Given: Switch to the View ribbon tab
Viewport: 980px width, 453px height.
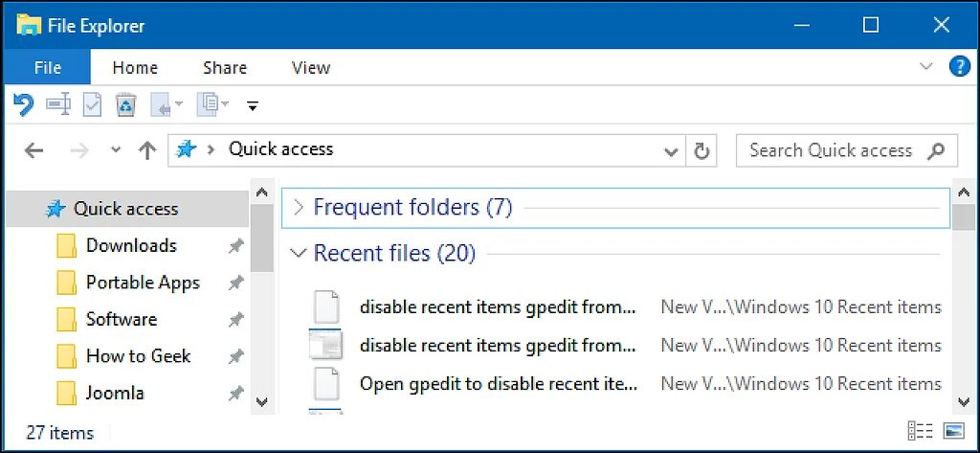Looking at the screenshot, I should pos(310,68).
